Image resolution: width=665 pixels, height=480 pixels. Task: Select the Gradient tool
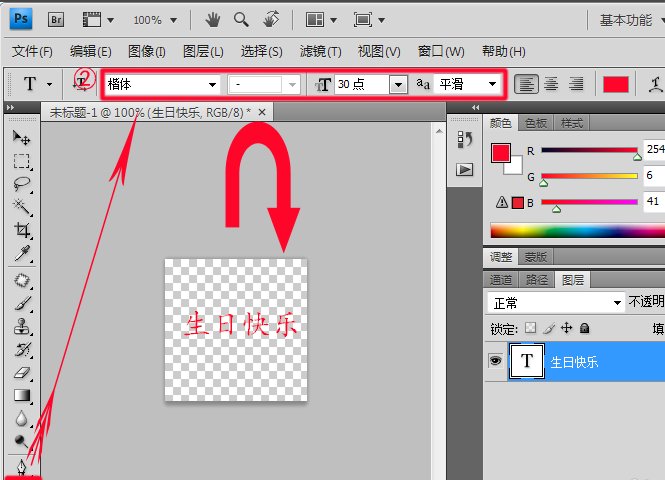(22, 395)
